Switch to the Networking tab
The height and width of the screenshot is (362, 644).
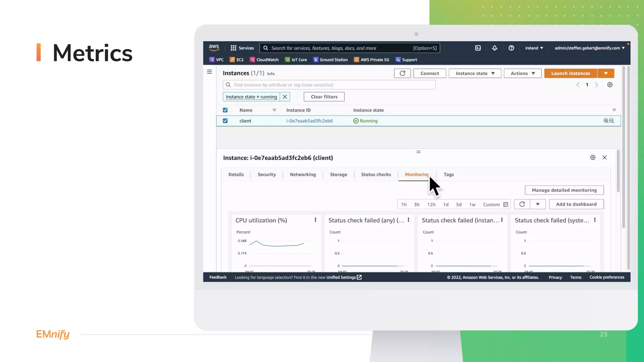pyautogui.click(x=303, y=175)
